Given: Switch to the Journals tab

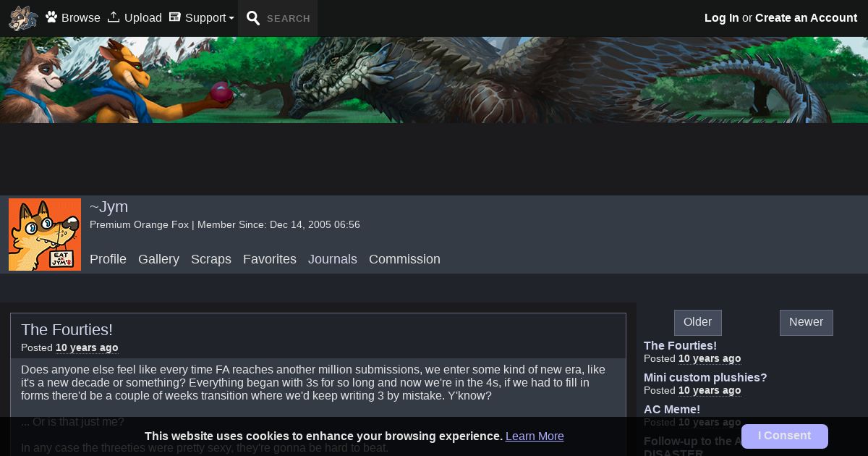Looking at the screenshot, I should pos(333,259).
